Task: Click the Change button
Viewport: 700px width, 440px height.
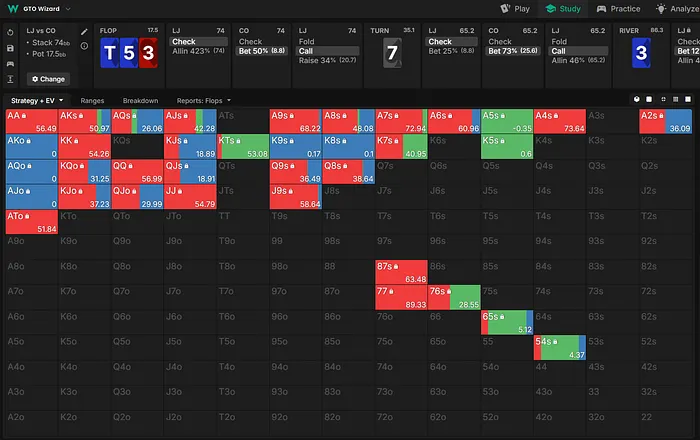Action: pos(48,78)
